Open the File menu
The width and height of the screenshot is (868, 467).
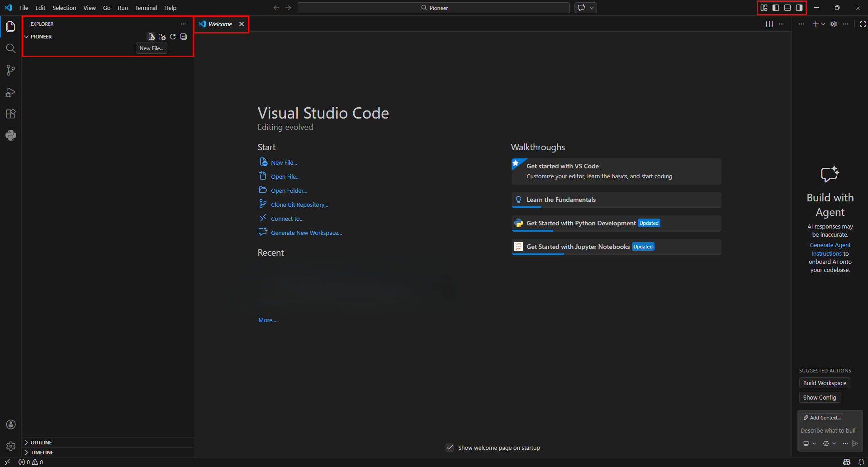24,8
